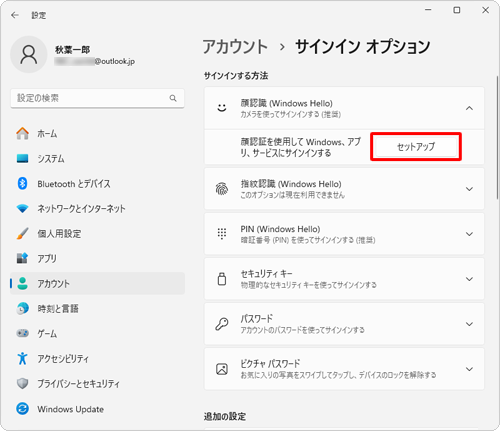
Task: Click the PIN keypad dots icon
Action: click(222, 234)
